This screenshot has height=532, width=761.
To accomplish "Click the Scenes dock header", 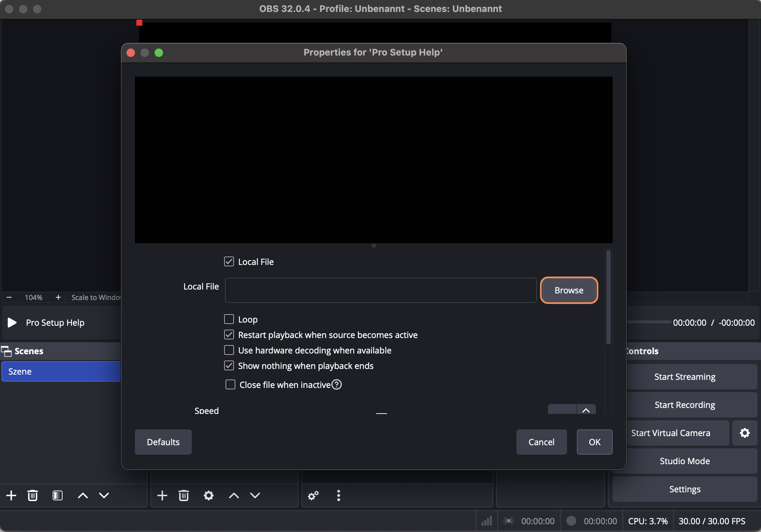I will pos(60,351).
